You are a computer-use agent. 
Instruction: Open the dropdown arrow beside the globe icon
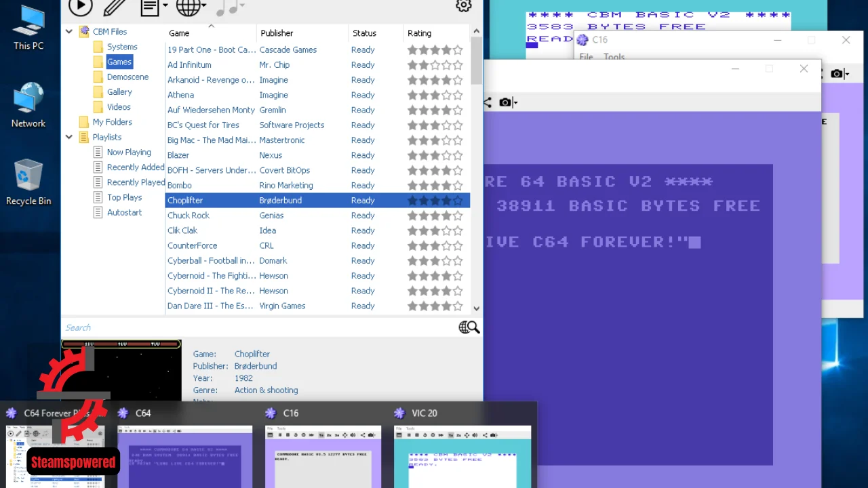(x=204, y=7)
